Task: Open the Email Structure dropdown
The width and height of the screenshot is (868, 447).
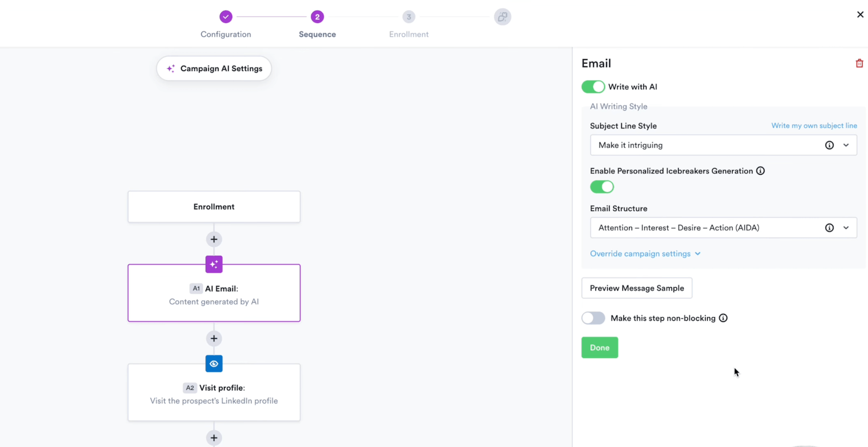Action: pos(723,228)
